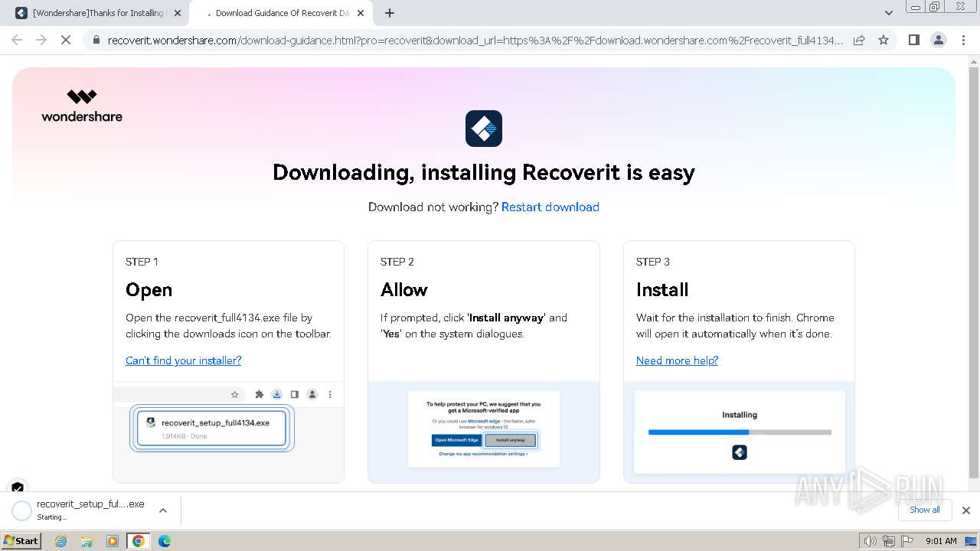980x551 pixels.
Task: Bookmark this tab with star icon
Action: [x=884, y=40]
